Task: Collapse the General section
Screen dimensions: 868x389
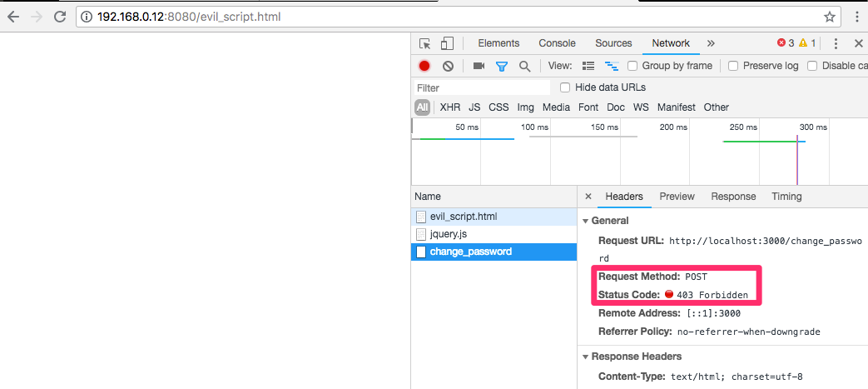Action: click(x=586, y=221)
